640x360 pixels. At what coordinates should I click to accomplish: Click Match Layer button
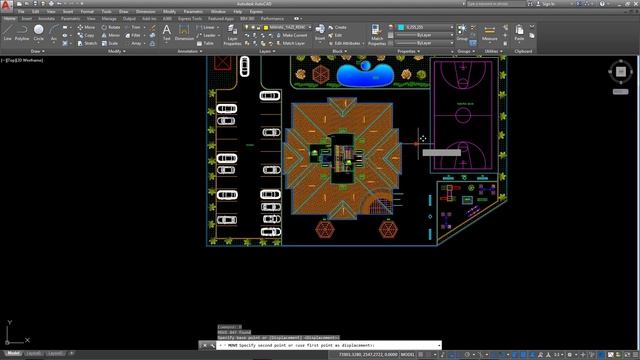pos(290,43)
